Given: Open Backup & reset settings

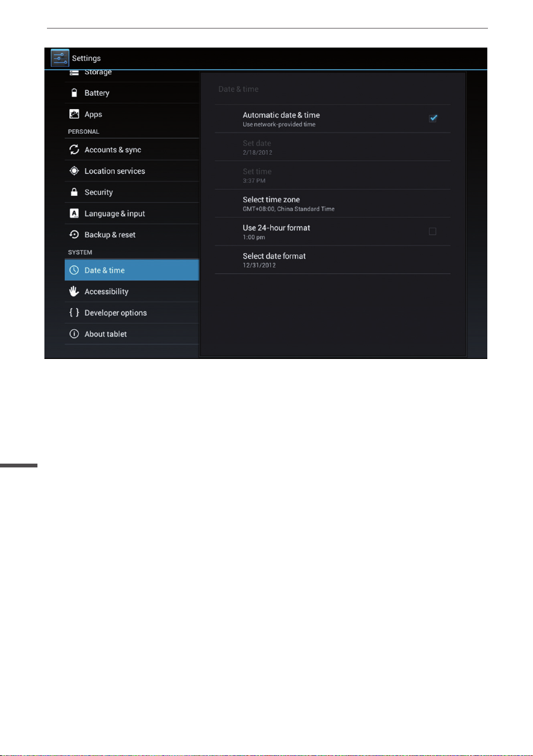Looking at the screenshot, I should [x=132, y=234].
